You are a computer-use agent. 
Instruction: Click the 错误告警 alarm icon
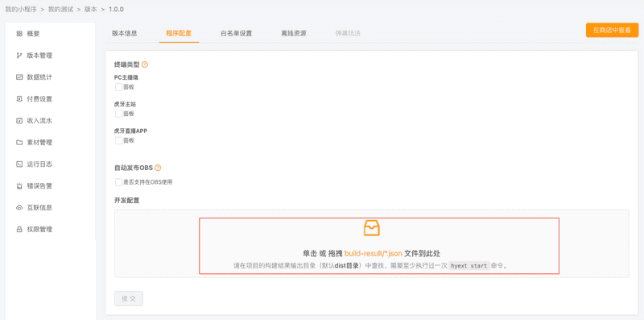[19, 186]
